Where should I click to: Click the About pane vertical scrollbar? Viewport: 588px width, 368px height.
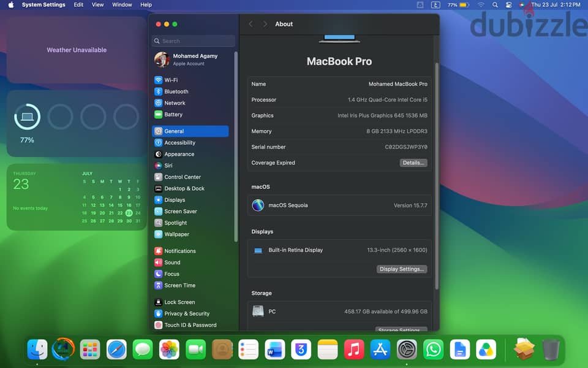click(x=437, y=176)
